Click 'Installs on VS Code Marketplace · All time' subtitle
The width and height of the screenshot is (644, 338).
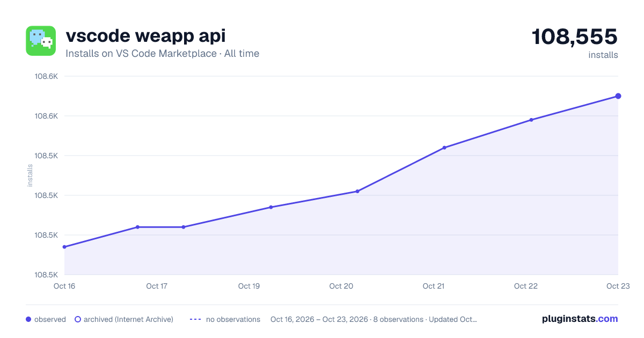[x=162, y=54]
